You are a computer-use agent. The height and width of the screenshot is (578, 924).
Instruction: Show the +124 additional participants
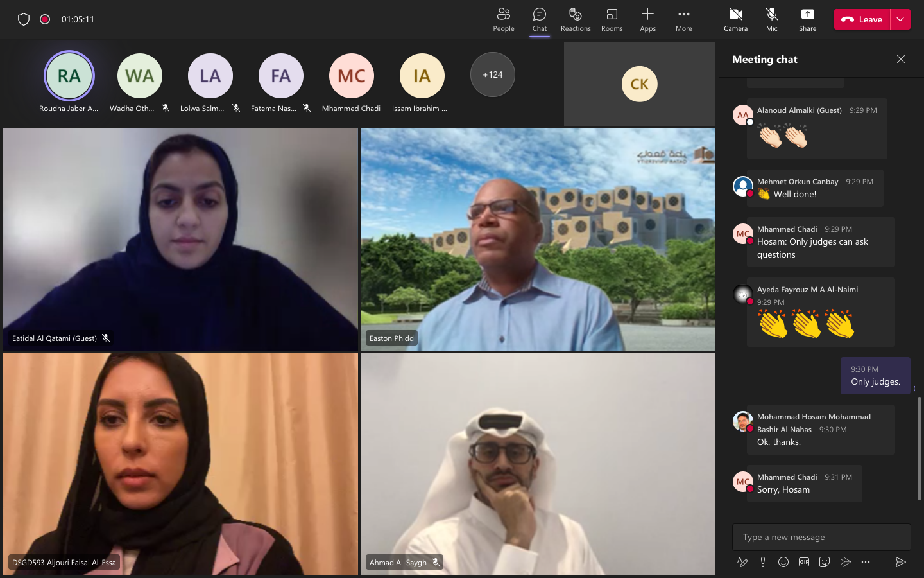click(x=492, y=74)
